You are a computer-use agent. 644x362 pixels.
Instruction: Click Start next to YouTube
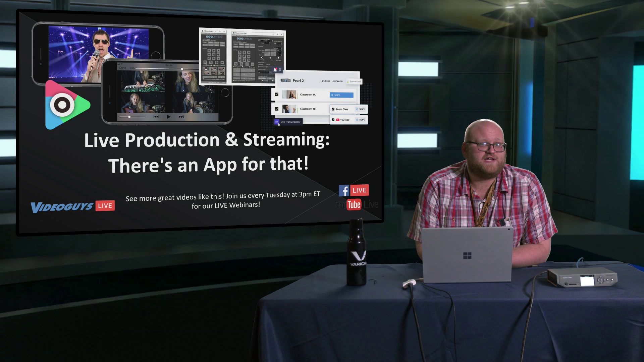click(362, 120)
